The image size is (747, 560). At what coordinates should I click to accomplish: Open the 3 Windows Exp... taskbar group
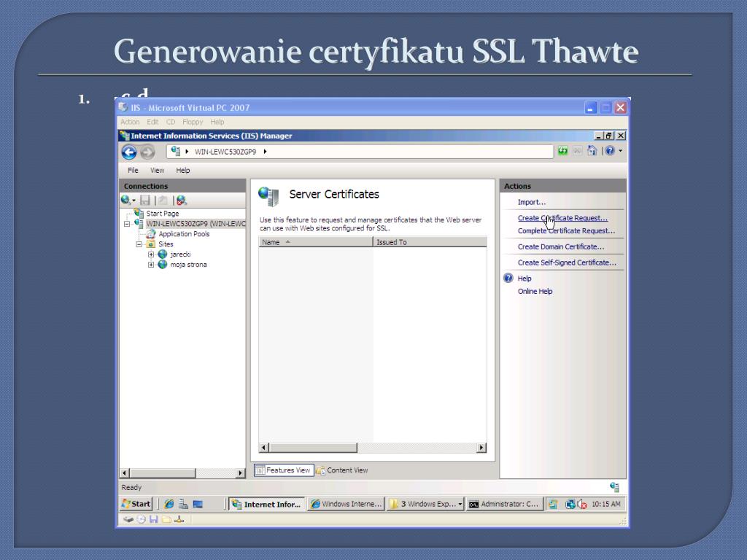pos(425,504)
